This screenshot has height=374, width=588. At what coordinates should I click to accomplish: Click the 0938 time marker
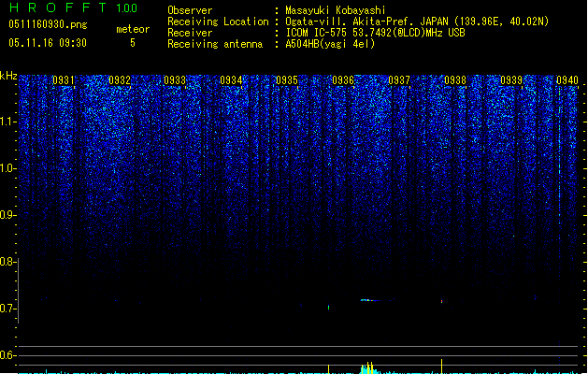455,80
